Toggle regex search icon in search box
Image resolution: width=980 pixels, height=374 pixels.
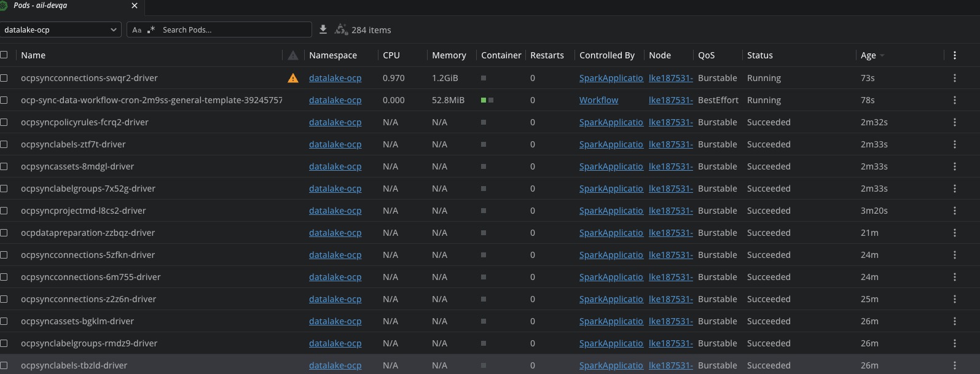point(151,29)
